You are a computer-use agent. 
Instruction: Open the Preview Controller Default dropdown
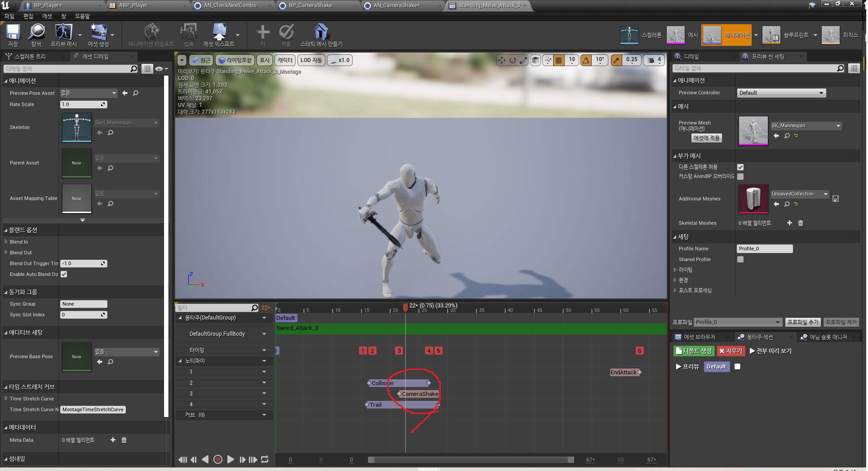click(x=781, y=93)
